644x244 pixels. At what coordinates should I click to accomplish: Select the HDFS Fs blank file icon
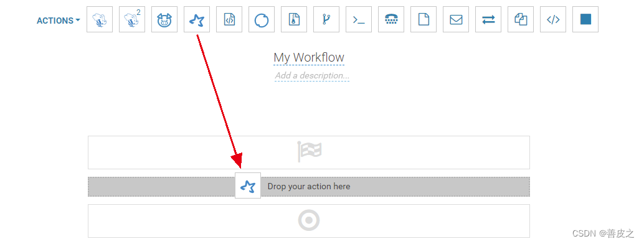pyautogui.click(x=424, y=19)
